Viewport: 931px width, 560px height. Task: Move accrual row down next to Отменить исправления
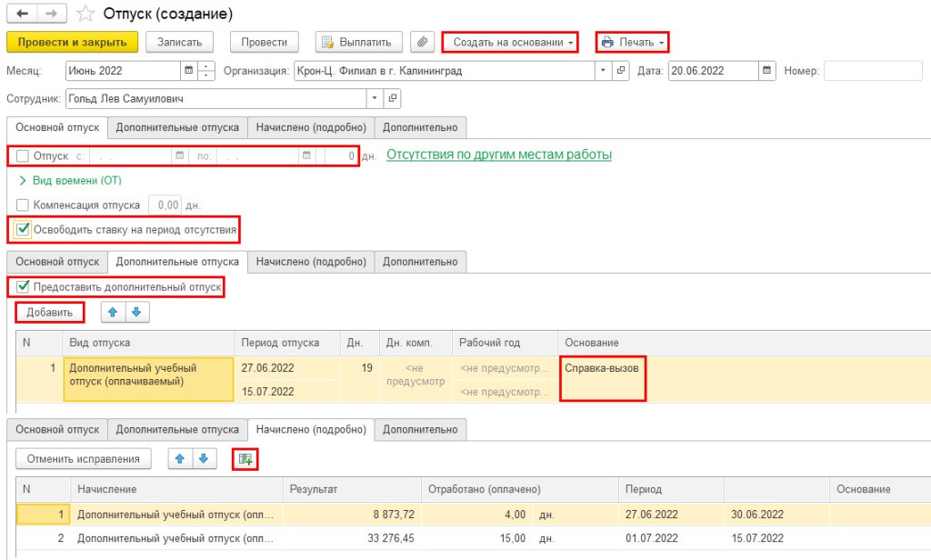tap(204, 458)
